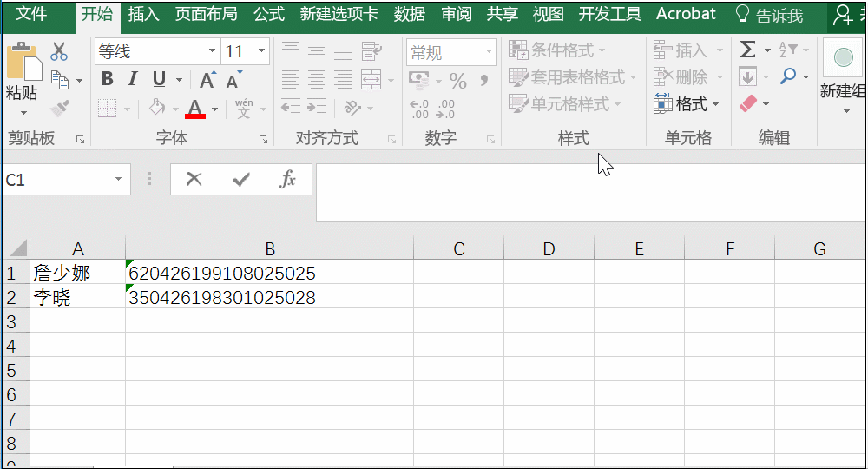Click the Fill Color bucket icon

point(157,108)
